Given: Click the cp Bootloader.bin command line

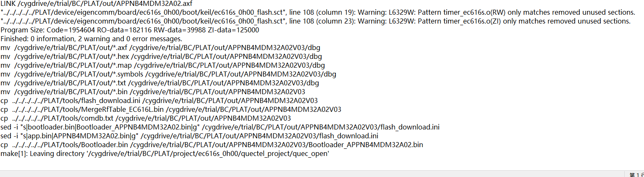Looking at the screenshot, I should click(x=212, y=145).
